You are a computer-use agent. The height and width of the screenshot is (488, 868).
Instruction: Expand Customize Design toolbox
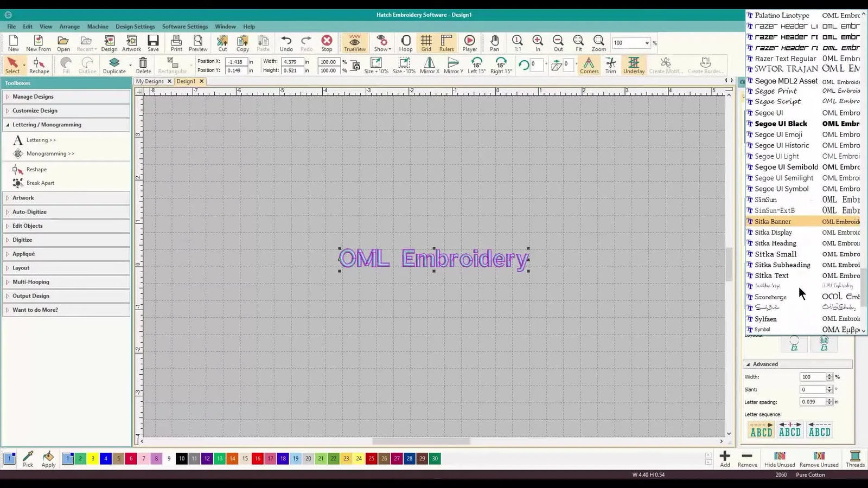tap(66, 111)
